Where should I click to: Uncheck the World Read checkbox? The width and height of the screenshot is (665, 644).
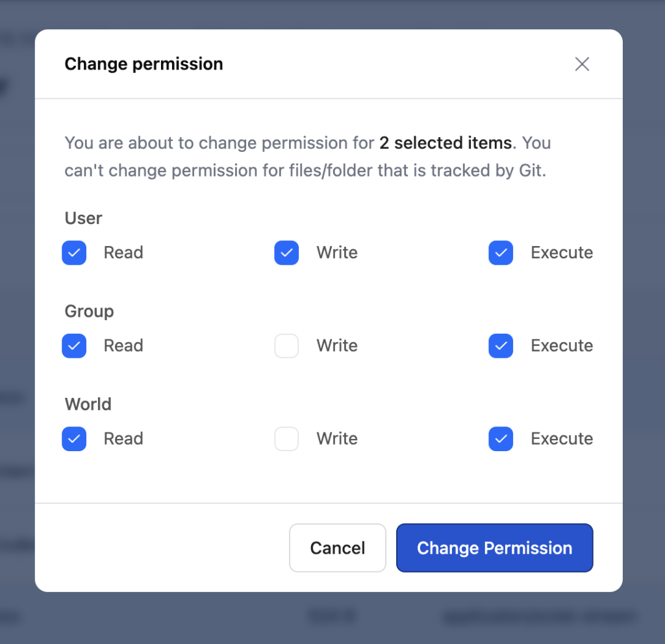click(x=74, y=439)
